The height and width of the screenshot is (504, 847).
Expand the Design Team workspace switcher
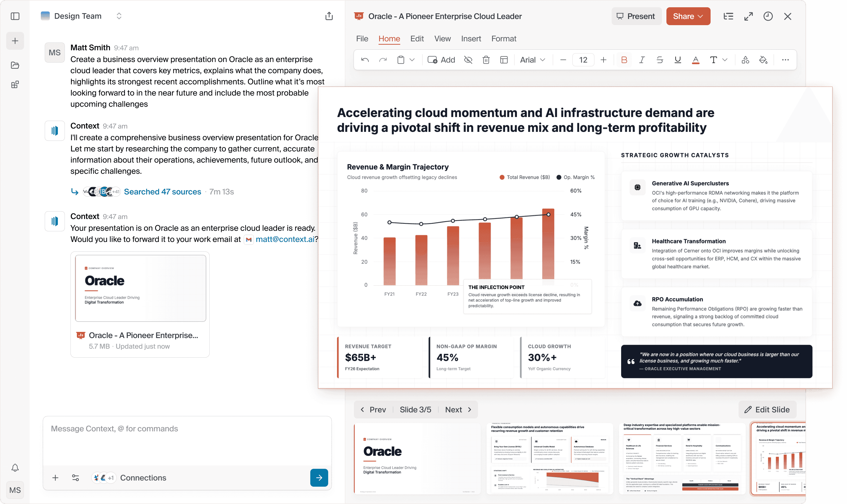(119, 16)
